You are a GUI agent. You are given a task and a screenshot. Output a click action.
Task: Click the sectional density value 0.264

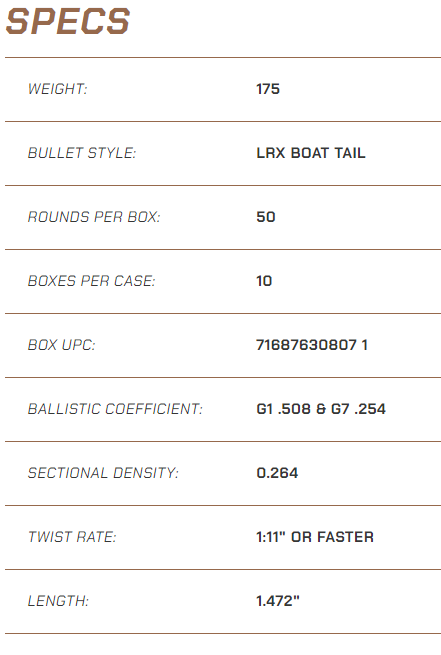[277, 473]
